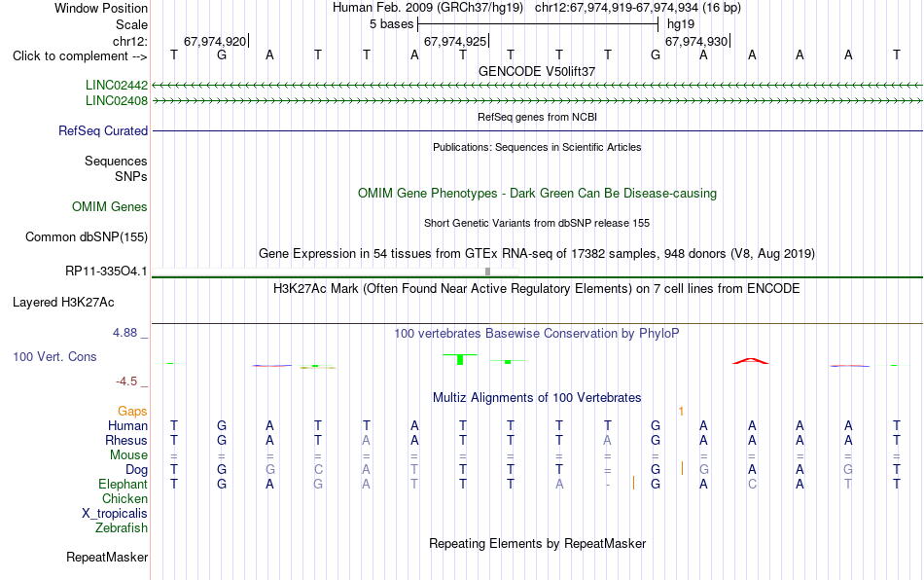
Task: Click the RP11-335O4.1 GTEx expression label
Action: click(106, 272)
